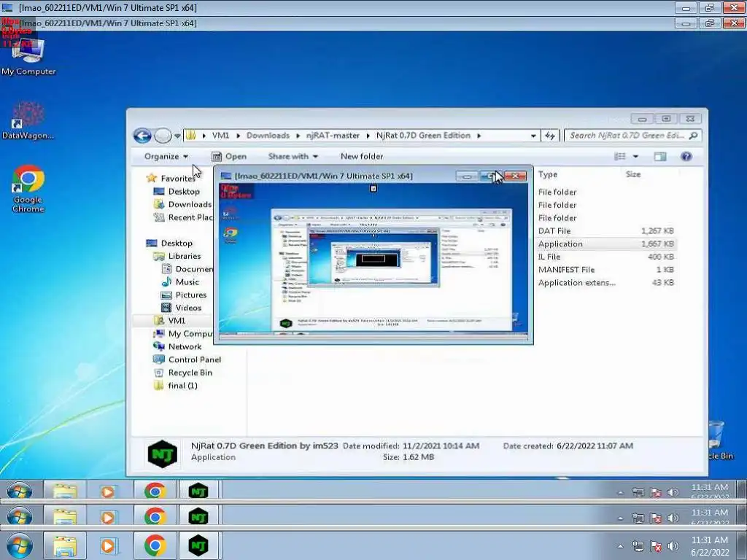The width and height of the screenshot is (747, 560).
Task: Select the IL File row
Action: [x=605, y=257]
